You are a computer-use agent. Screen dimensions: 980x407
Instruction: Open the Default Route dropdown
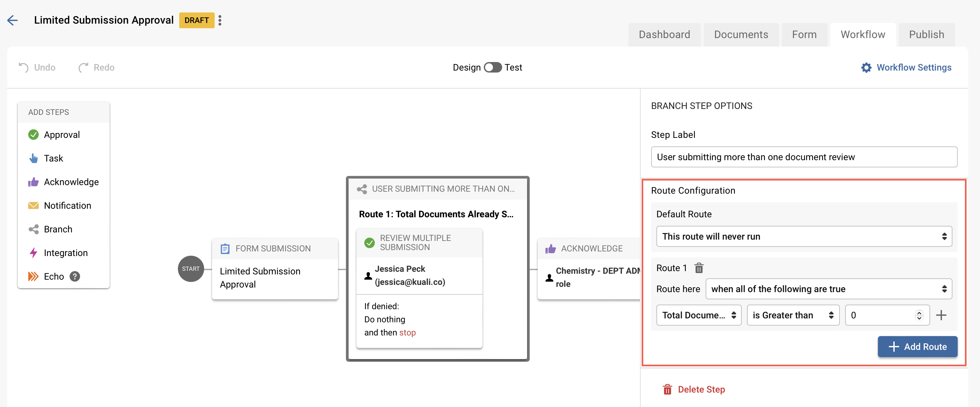click(804, 236)
